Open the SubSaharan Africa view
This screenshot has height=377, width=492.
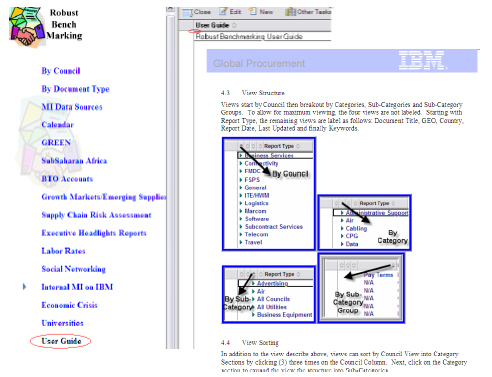click(x=74, y=161)
